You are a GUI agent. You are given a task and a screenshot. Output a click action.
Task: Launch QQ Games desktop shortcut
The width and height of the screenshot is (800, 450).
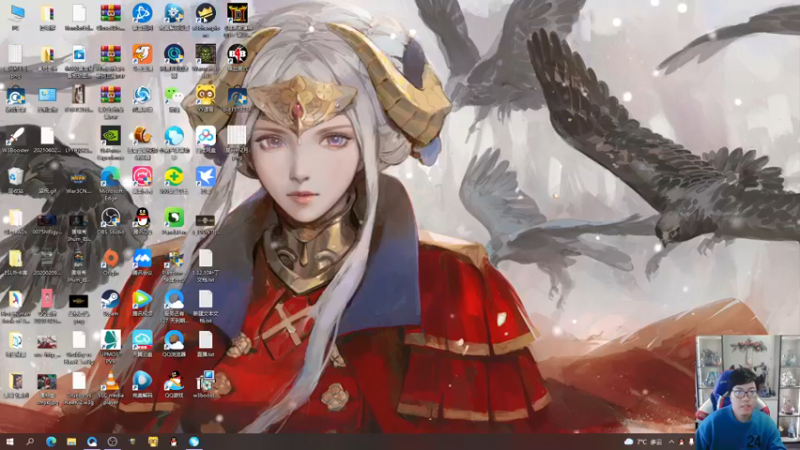tap(174, 381)
